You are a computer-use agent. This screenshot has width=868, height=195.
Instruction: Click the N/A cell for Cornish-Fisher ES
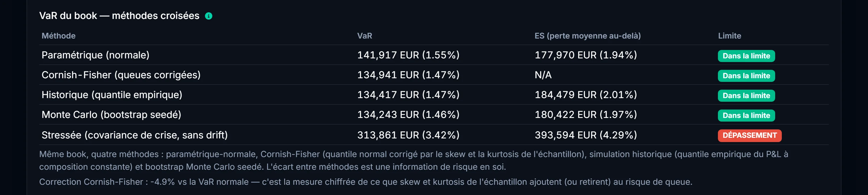click(543, 75)
